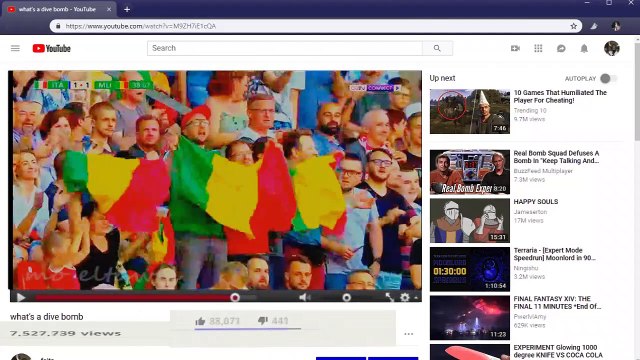
Task: Click the search magnifier button
Action: click(x=437, y=48)
